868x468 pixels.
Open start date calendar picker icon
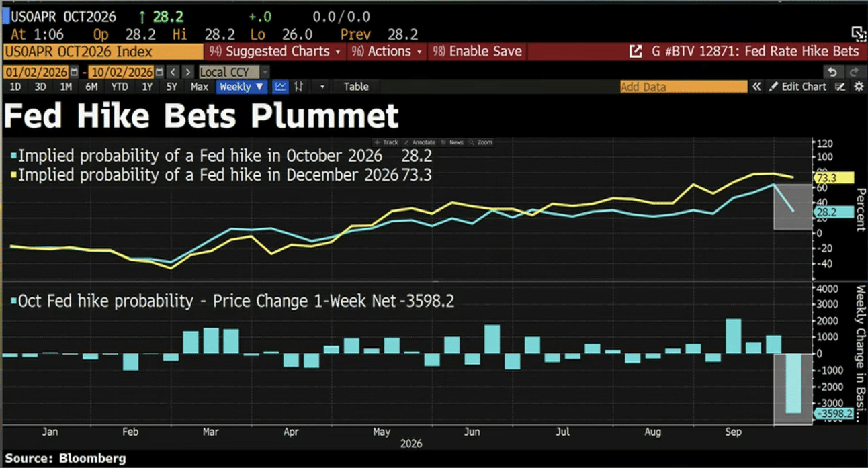(x=75, y=72)
